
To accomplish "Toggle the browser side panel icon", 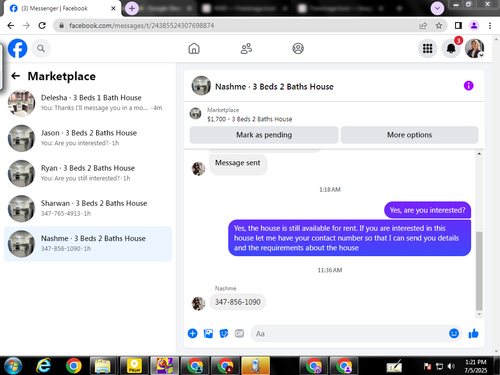I will pos(458,26).
